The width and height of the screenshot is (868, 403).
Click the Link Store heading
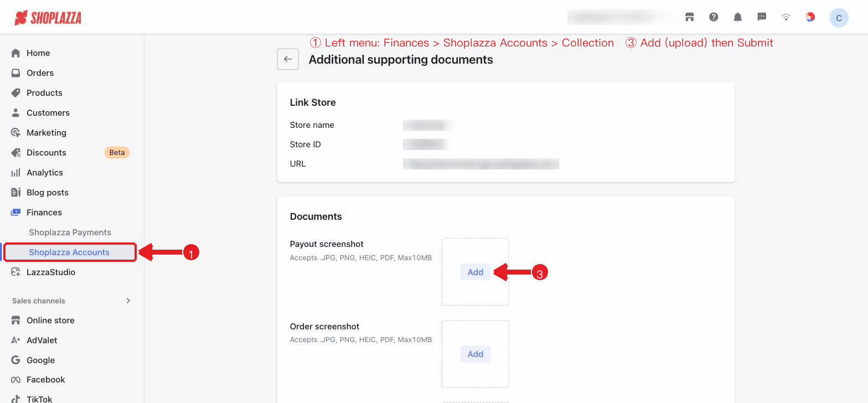[313, 102]
